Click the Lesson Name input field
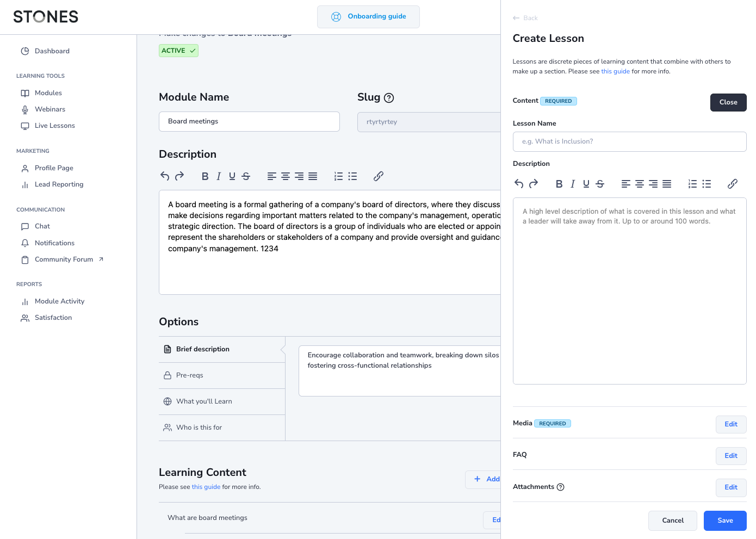756x539 pixels. pos(629,141)
